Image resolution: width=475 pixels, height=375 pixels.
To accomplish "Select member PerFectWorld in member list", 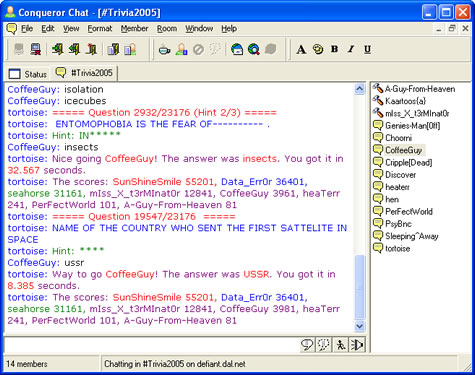I will coord(403,212).
